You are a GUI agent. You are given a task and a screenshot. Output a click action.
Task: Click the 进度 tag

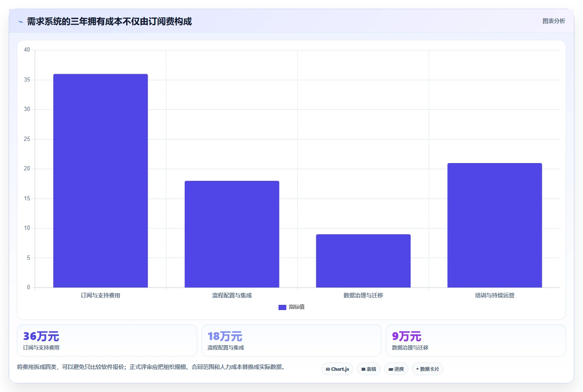pos(396,369)
